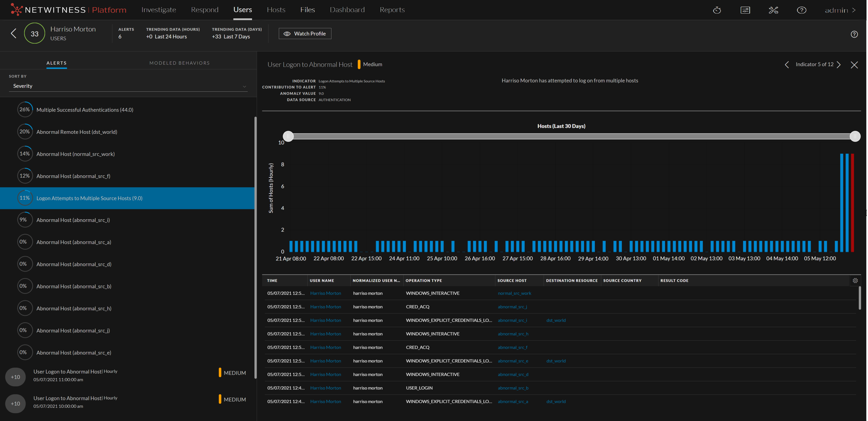Toggle Watch Profile for this user
Screen dimensions: 868x421
click(305, 34)
